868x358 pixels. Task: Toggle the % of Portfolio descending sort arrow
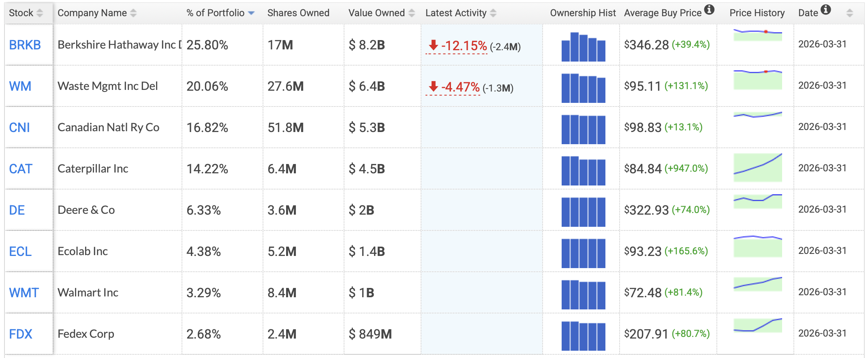tap(251, 13)
